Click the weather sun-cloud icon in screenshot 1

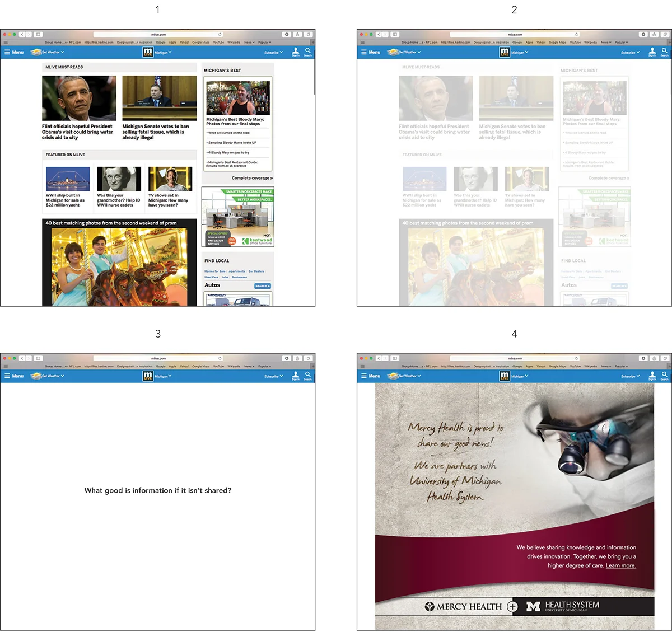point(36,52)
